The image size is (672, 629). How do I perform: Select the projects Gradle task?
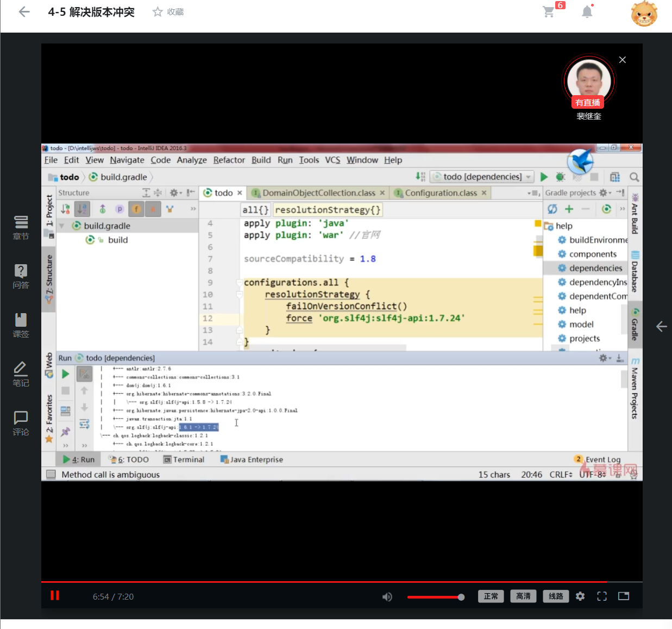tap(579, 338)
